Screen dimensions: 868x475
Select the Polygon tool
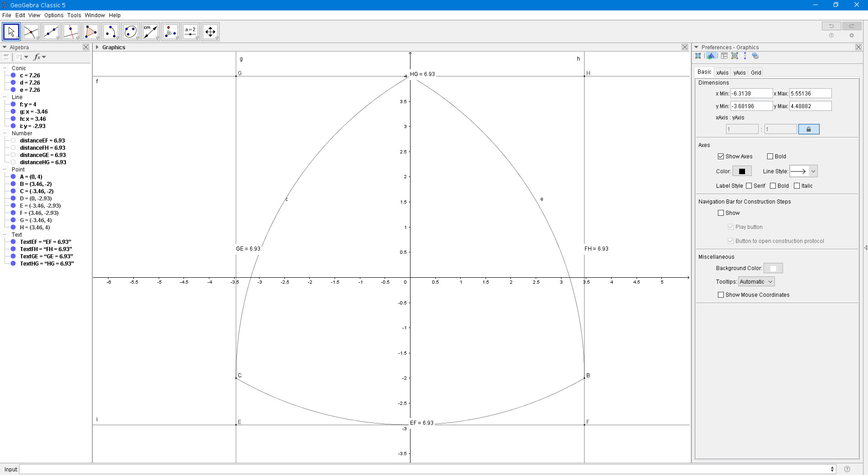[91, 32]
